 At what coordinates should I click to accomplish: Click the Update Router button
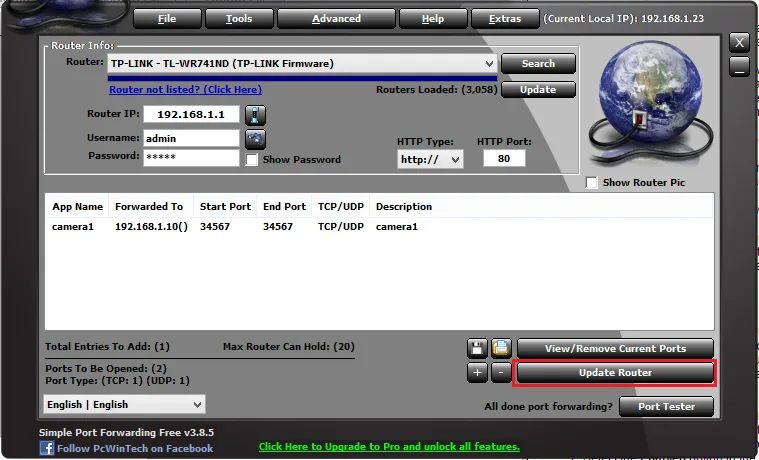coord(615,372)
